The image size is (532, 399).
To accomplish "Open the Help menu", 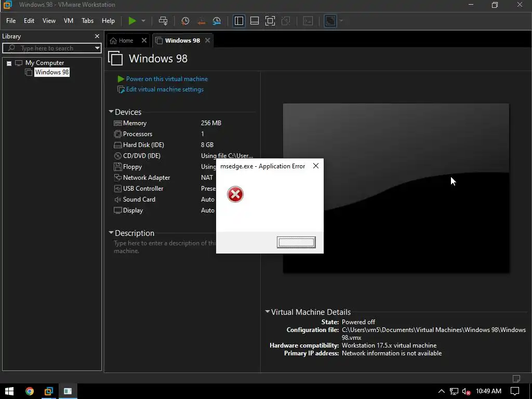I will (x=108, y=21).
